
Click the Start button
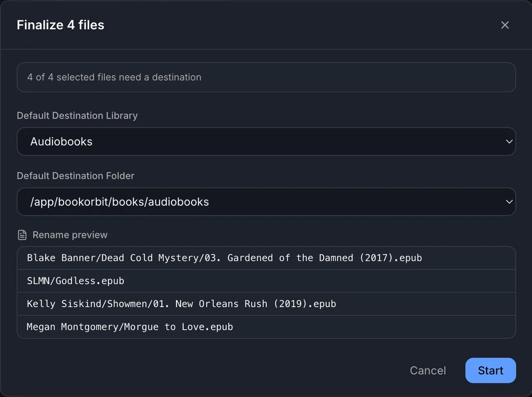(491, 370)
